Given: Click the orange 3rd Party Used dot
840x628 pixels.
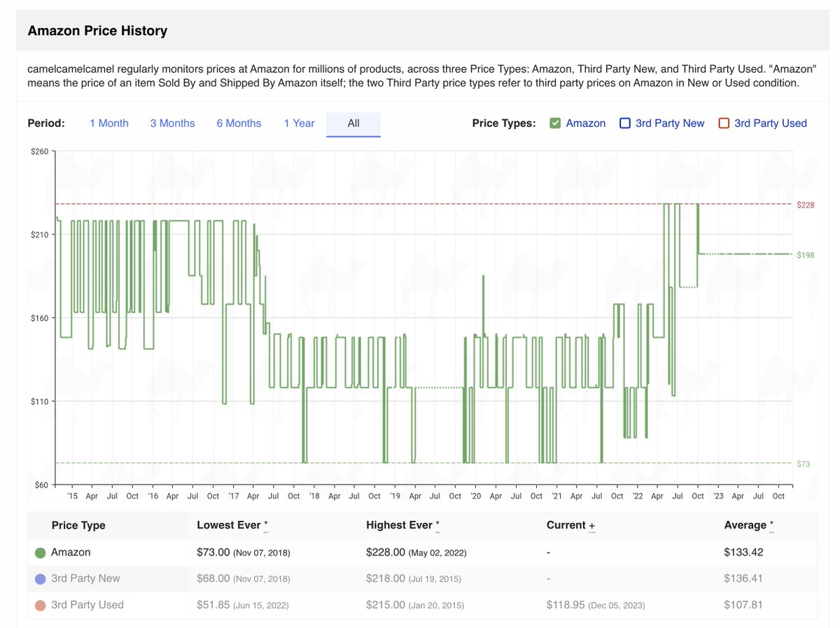Looking at the screenshot, I should click(41, 605).
